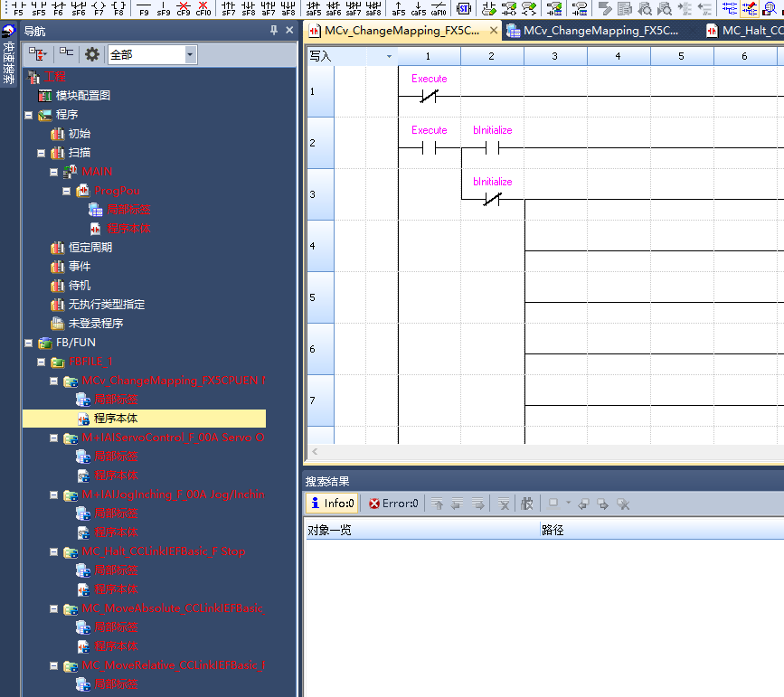The image size is (784, 697).
Task: Select 未登录程序 in navigation tree
Action: point(95,324)
